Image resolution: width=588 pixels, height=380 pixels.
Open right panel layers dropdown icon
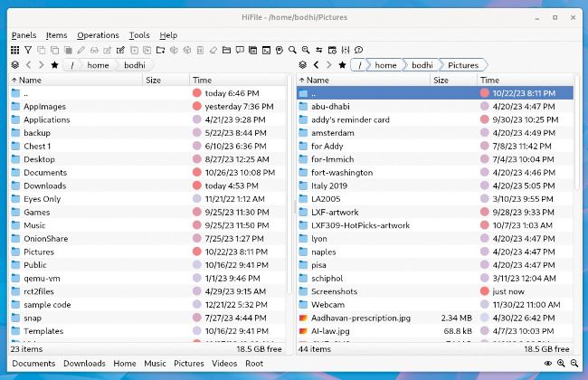tap(302, 65)
